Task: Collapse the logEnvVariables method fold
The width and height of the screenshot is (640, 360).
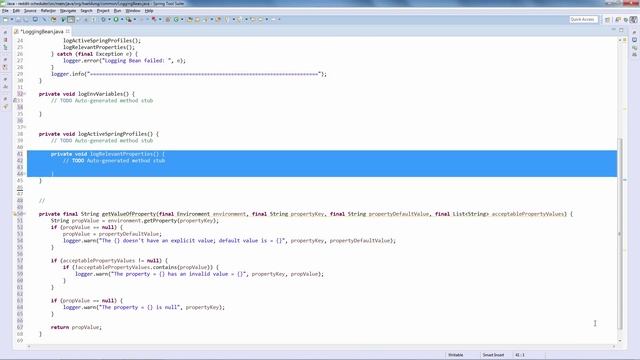Action: click(24, 94)
